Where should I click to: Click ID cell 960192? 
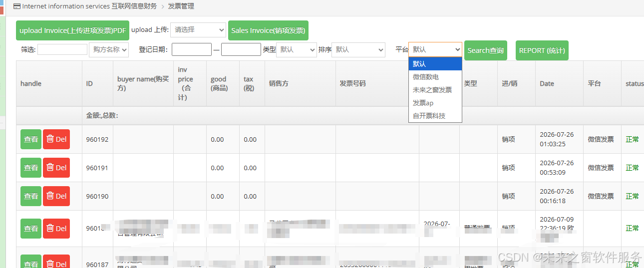97,139
